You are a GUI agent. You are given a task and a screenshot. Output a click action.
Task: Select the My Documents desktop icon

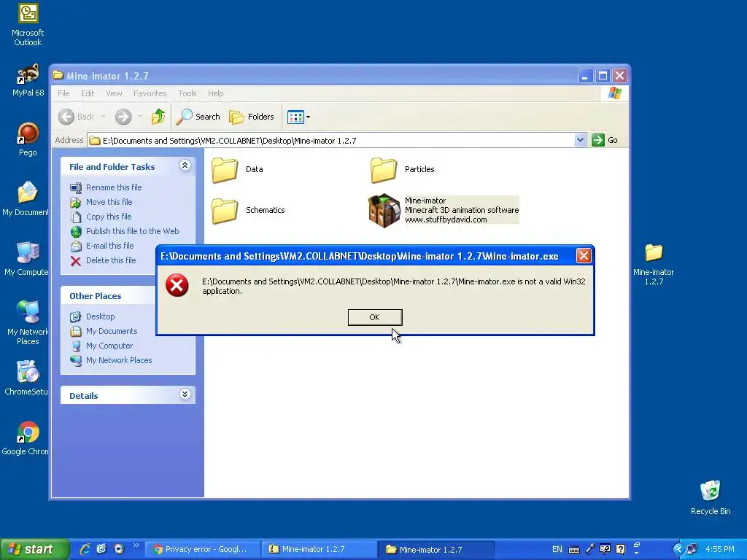[x=26, y=199]
